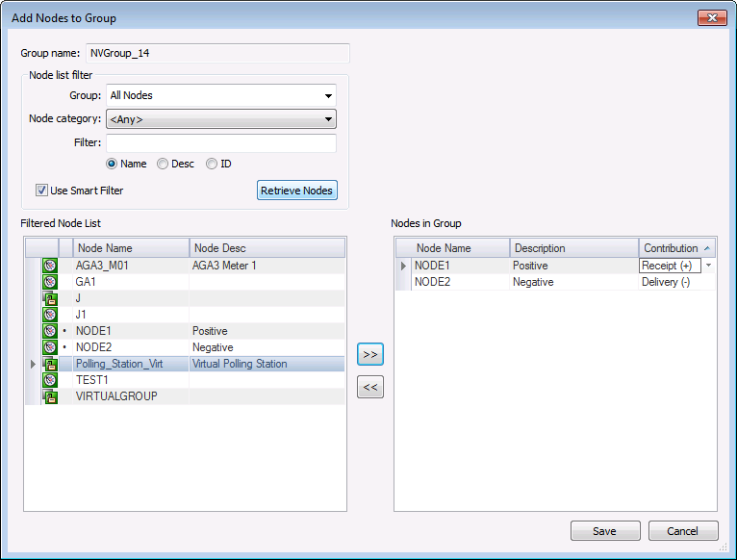The image size is (737, 560).
Task: Click the row selector arrow beside Polling_Station_Virt
Action: 33,364
